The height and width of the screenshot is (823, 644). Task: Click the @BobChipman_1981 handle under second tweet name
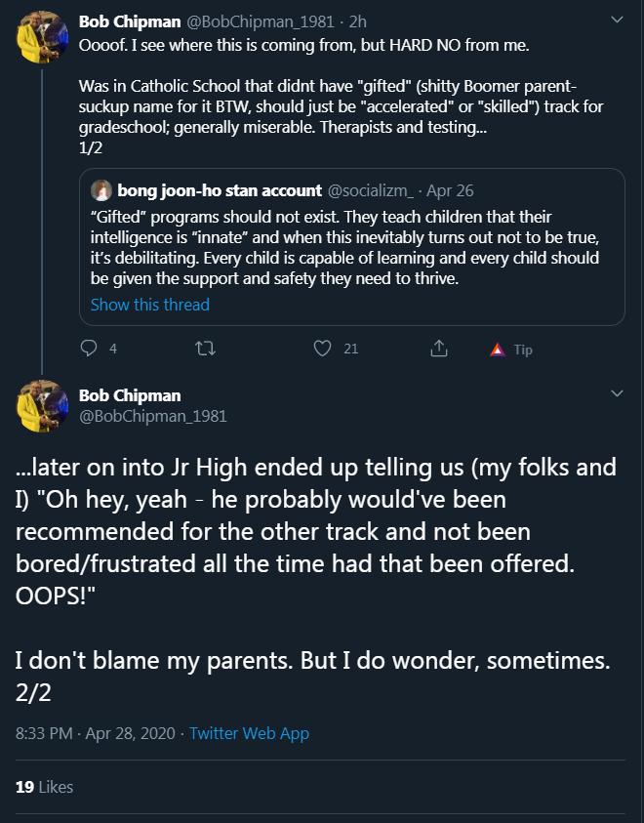coord(153,416)
